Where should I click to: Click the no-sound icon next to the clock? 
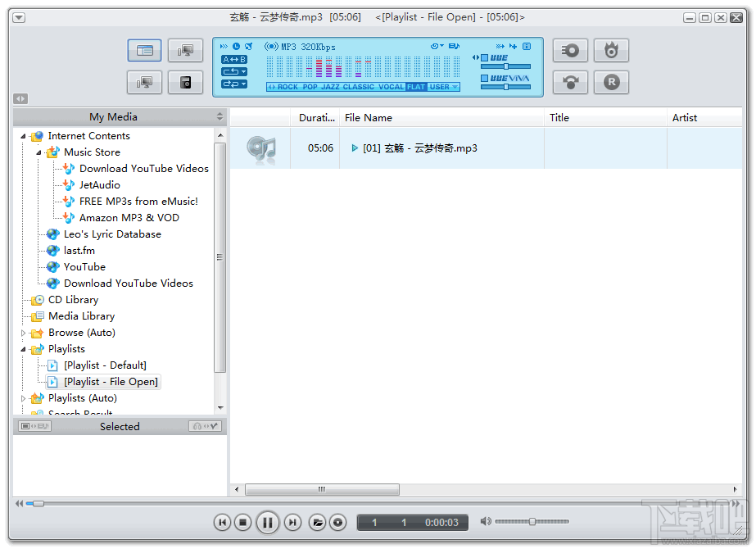[249, 47]
